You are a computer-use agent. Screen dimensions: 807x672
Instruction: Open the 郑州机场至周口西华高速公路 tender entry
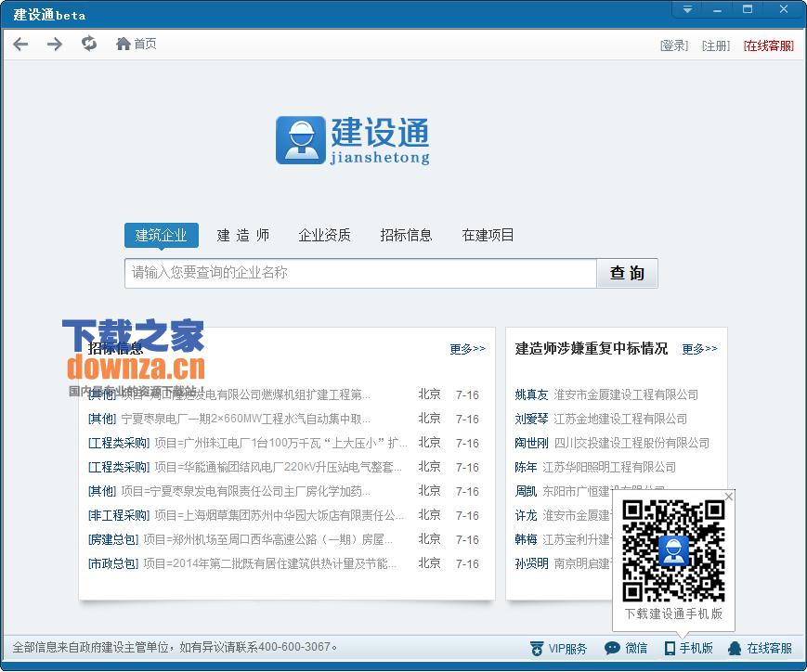coord(267,540)
